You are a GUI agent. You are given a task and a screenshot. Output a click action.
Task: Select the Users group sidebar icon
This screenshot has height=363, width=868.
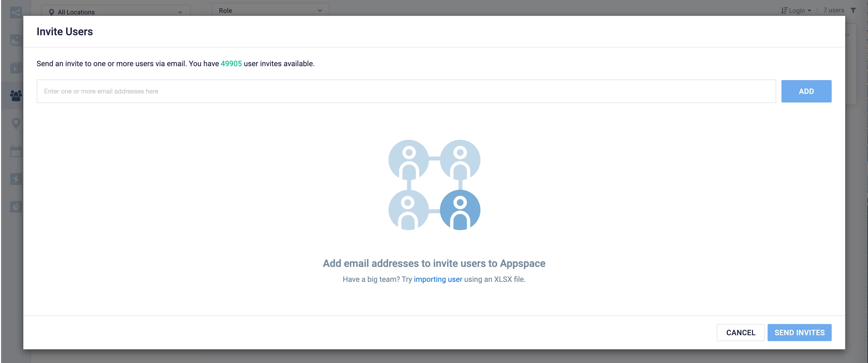pyautogui.click(x=15, y=96)
